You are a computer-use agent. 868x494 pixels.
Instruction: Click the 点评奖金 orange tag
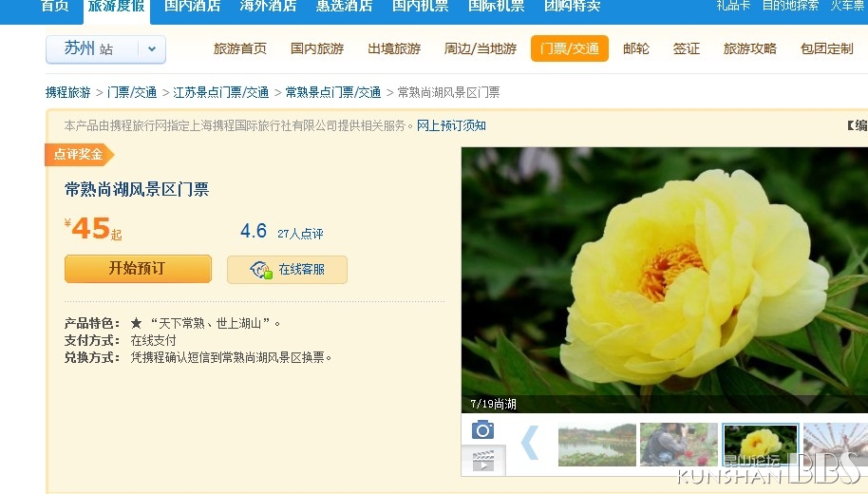pyautogui.click(x=79, y=155)
